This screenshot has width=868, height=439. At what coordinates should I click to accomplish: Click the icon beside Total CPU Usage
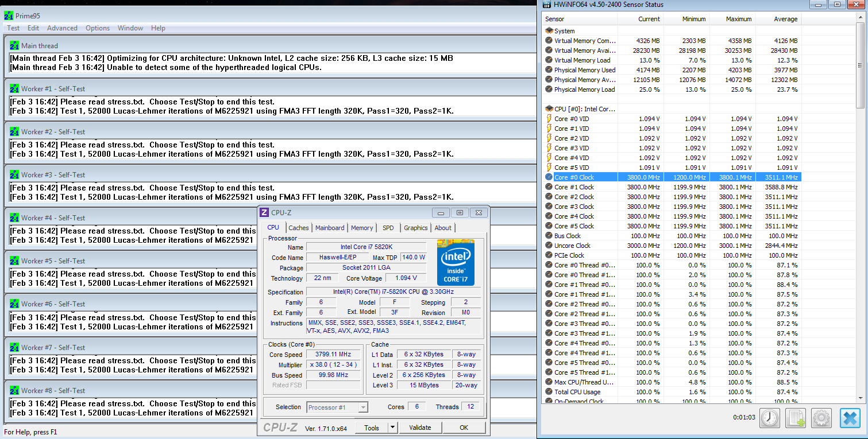click(549, 392)
